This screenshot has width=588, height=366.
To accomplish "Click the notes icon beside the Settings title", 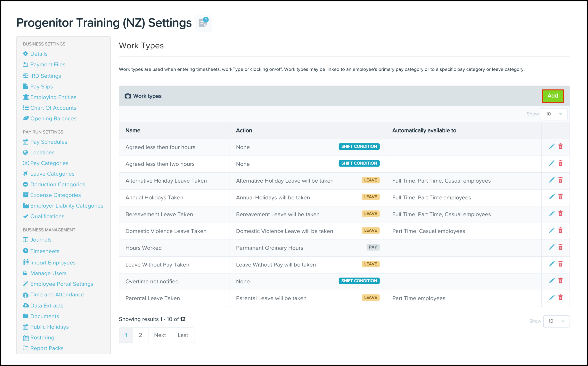I will 203,23.
